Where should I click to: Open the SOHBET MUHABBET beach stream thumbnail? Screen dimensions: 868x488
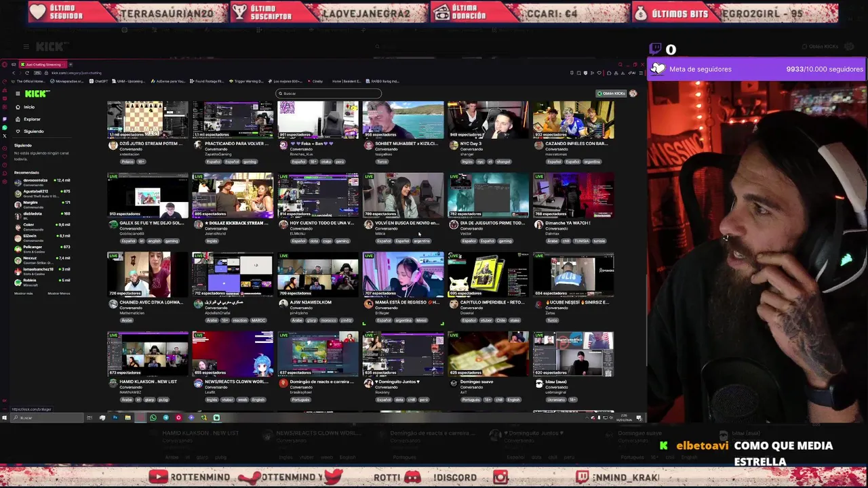tap(403, 119)
